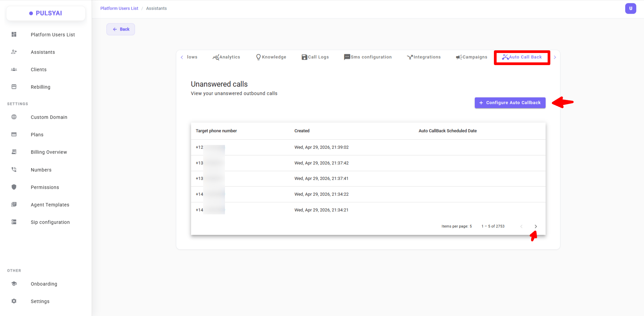
Task: Open the partially visible Flows tab
Action: click(192, 57)
